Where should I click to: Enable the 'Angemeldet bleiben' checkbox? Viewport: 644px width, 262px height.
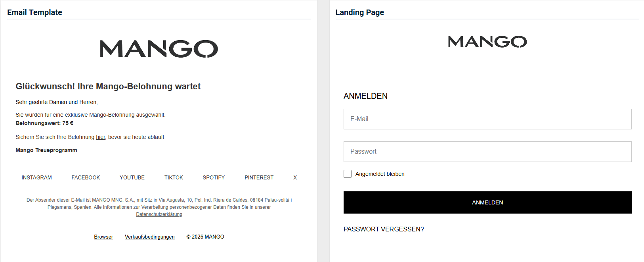point(348,174)
